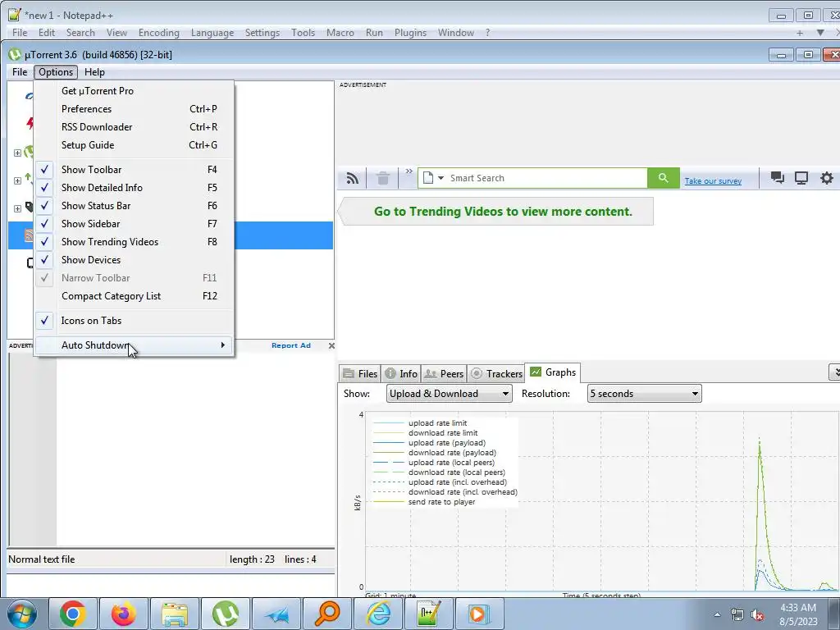This screenshot has width=840, height=630.
Task: Show hidden system tray icons arrow
Action: (717, 614)
